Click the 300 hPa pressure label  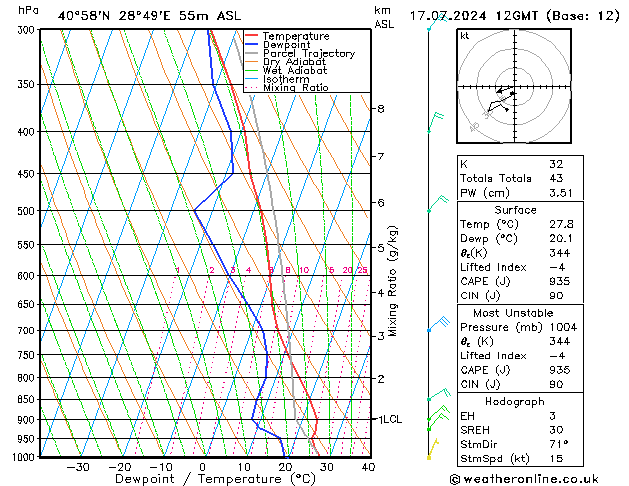click(x=27, y=30)
